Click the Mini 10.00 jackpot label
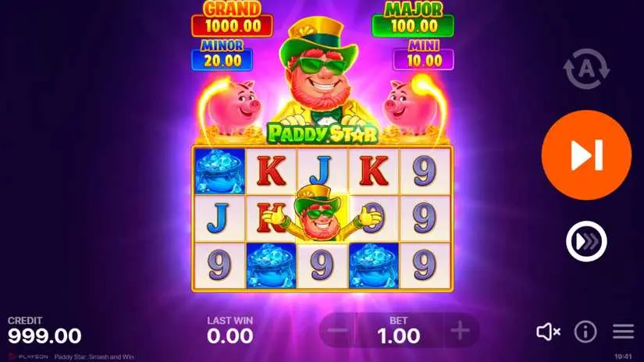 (423, 55)
